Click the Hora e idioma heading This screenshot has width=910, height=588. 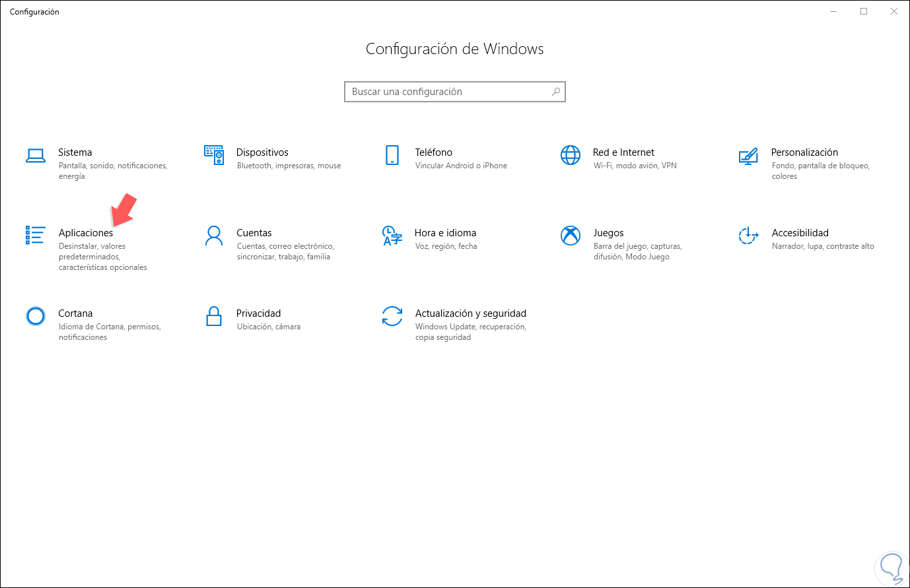(x=446, y=233)
